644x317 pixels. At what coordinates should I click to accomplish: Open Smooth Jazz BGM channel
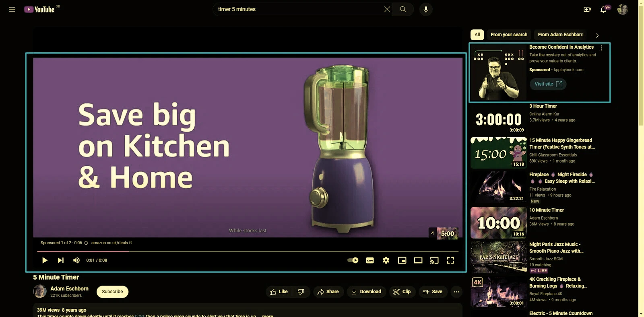click(x=546, y=259)
